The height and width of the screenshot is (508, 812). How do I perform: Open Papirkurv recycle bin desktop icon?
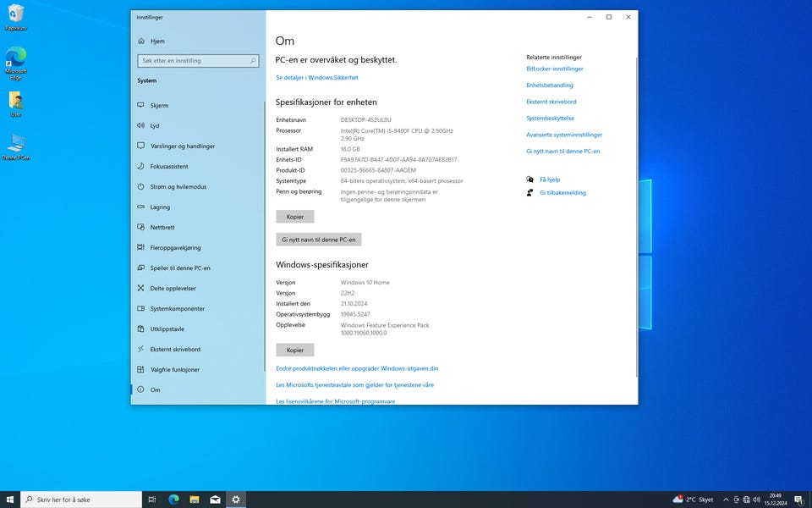pos(16,14)
